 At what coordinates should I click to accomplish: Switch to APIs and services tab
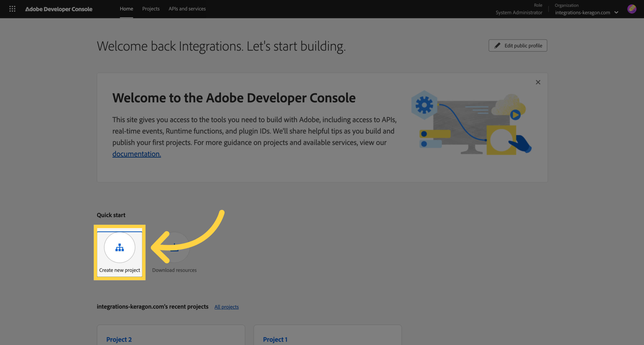187,9
